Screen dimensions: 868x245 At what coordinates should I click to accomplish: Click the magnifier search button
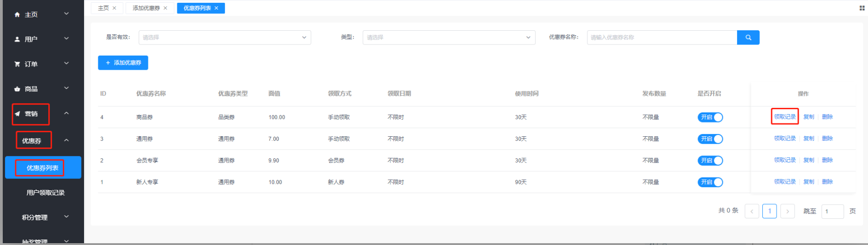coord(748,38)
